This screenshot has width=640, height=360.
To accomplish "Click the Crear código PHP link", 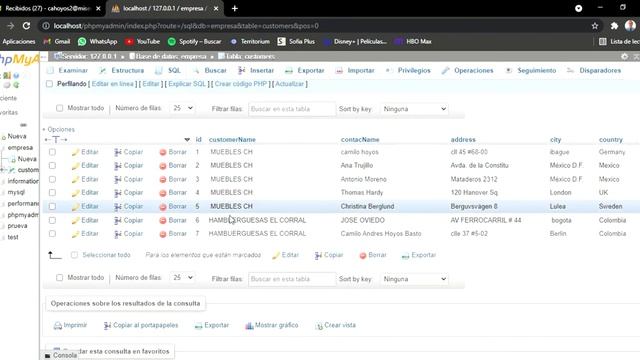I will (x=240, y=84).
